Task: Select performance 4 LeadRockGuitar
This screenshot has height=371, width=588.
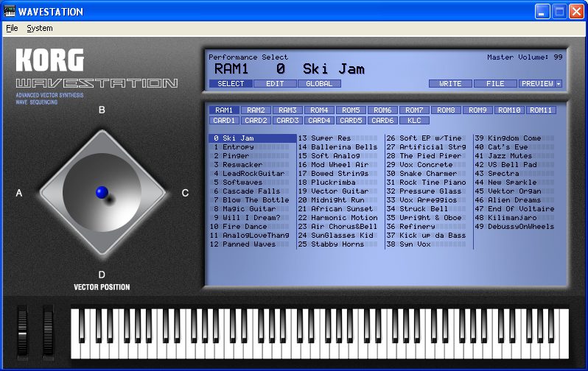Action: (x=253, y=174)
